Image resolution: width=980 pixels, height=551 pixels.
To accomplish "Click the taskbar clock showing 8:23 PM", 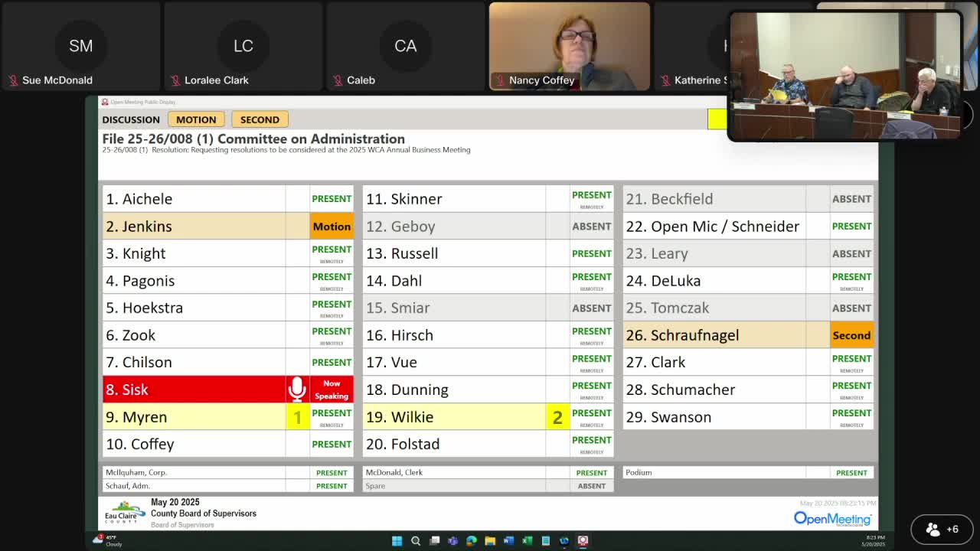I will (874, 541).
